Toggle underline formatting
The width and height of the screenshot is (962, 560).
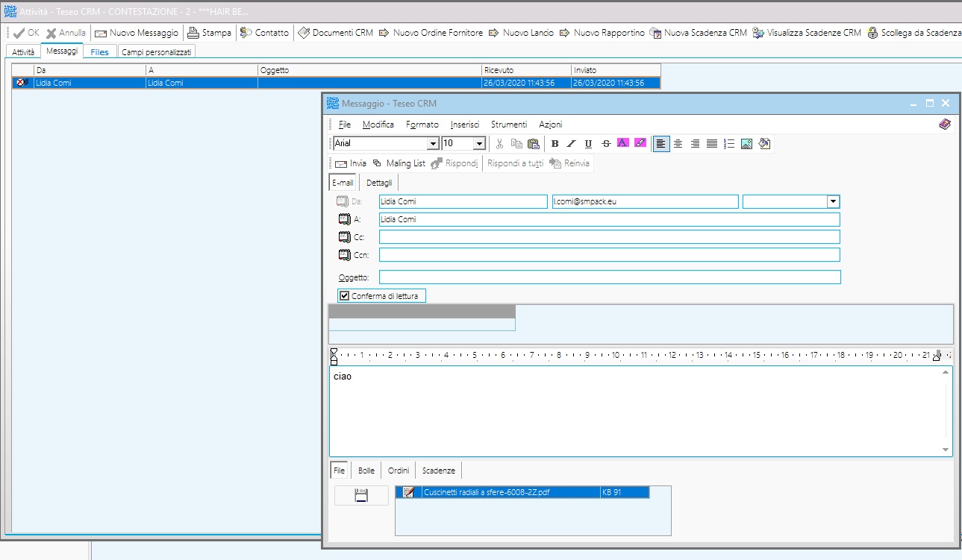pos(588,144)
